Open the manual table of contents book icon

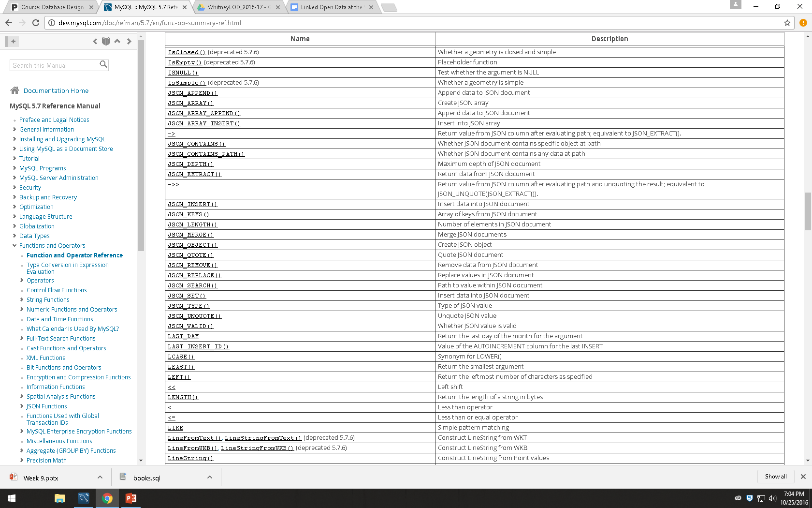(106, 42)
